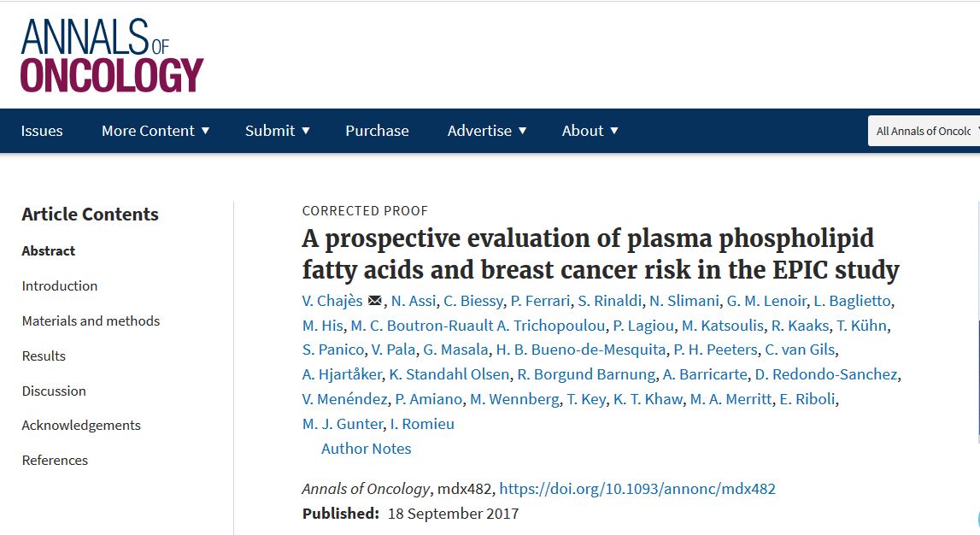
Task: Jump to the Abstract section
Action: pyautogui.click(x=49, y=251)
